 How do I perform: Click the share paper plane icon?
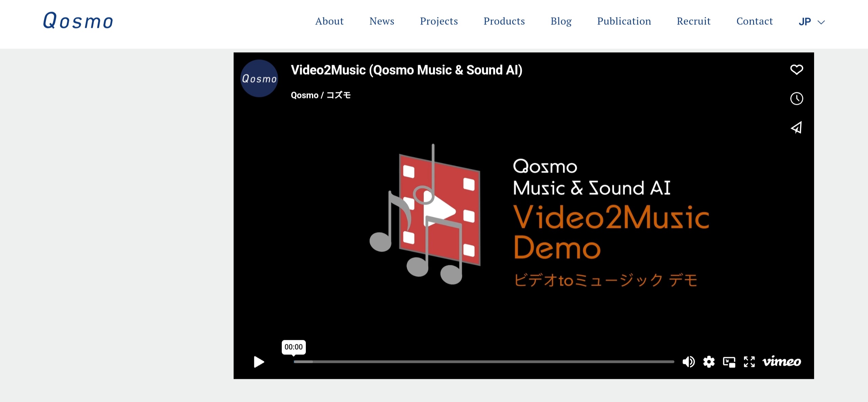[x=796, y=128]
